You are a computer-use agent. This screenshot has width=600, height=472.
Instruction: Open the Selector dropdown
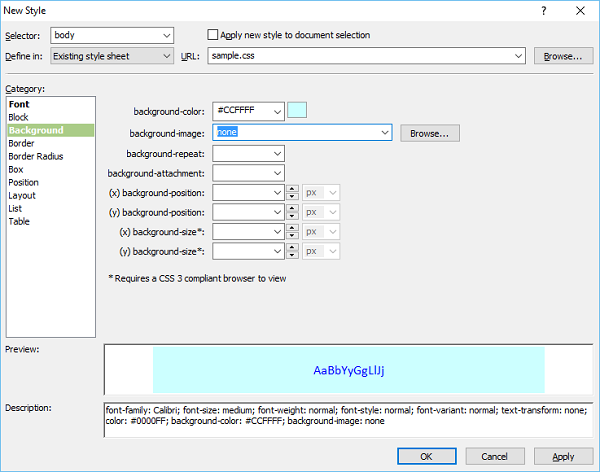(x=166, y=35)
